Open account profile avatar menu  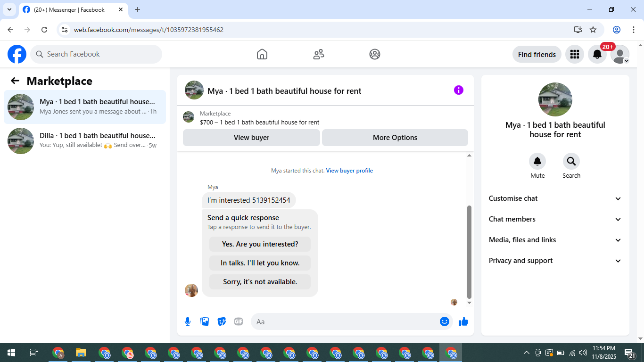(x=620, y=54)
